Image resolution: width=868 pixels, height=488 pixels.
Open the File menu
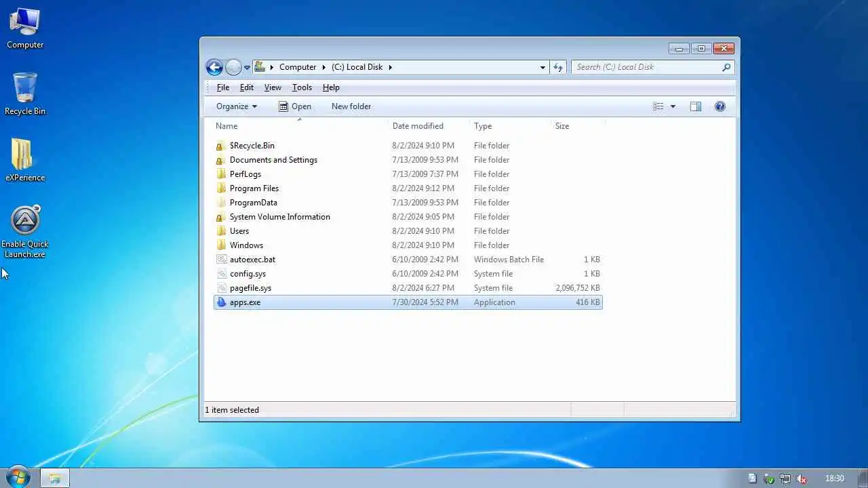pos(222,87)
